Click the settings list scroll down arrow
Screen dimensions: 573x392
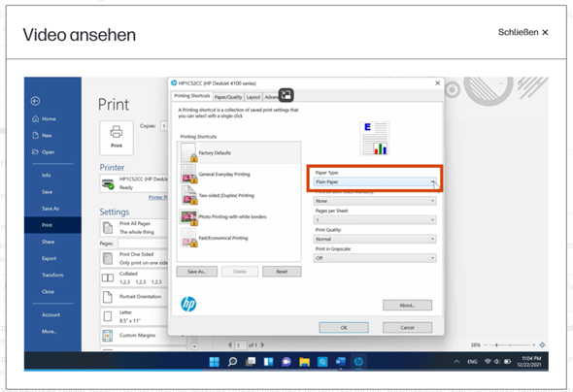click(x=194, y=346)
